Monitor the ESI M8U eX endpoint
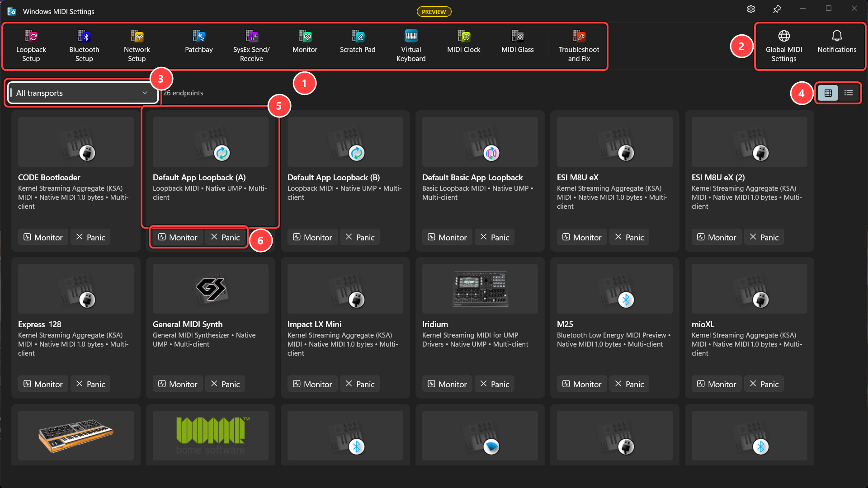Screen dimensions: 868x488 click(x=582, y=237)
